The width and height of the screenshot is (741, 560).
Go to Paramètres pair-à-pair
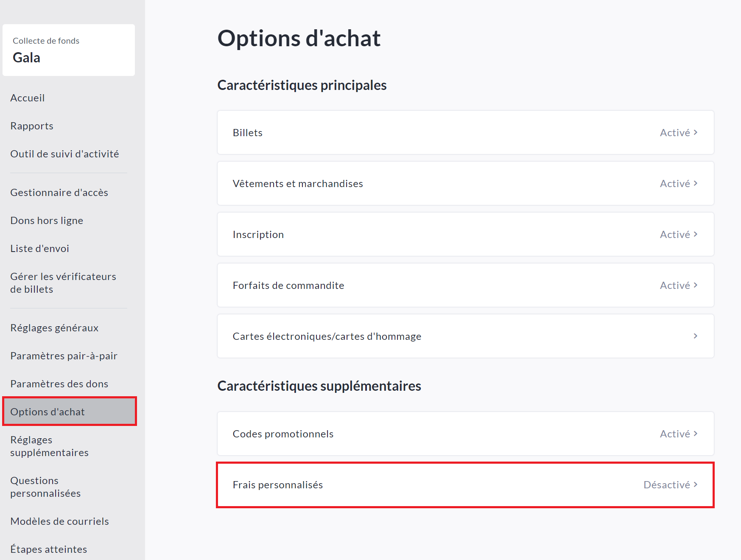[64, 356]
